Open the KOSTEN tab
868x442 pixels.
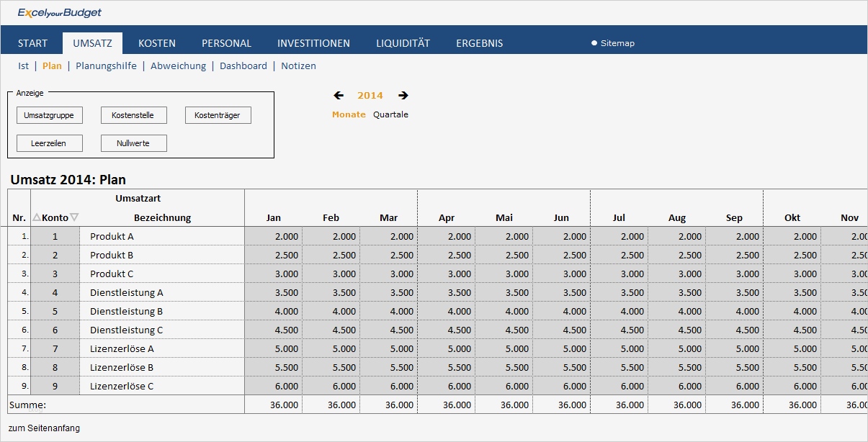pyautogui.click(x=157, y=43)
